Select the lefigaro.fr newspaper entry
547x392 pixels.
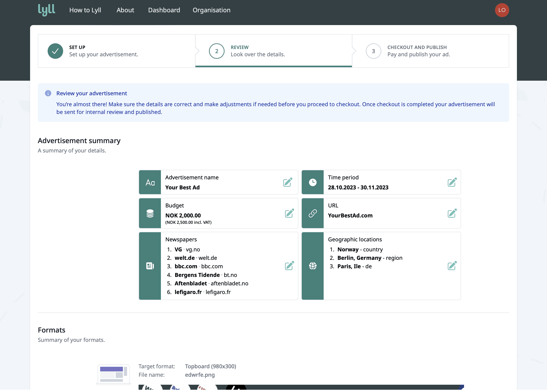[x=202, y=292]
